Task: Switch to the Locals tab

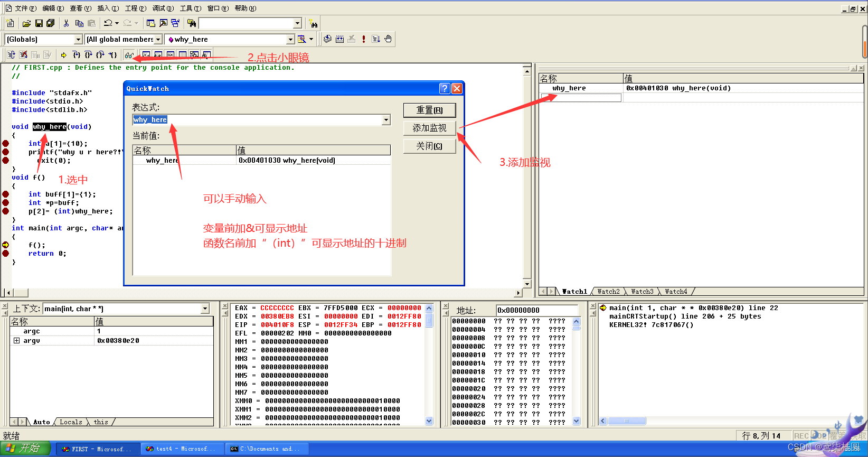Action: coord(71,422)
